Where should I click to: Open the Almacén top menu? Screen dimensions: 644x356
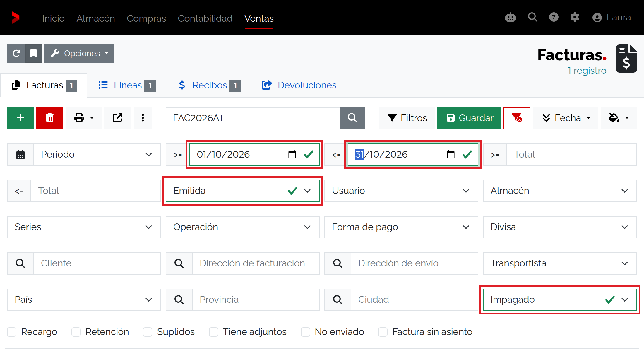tap(96, 18)
